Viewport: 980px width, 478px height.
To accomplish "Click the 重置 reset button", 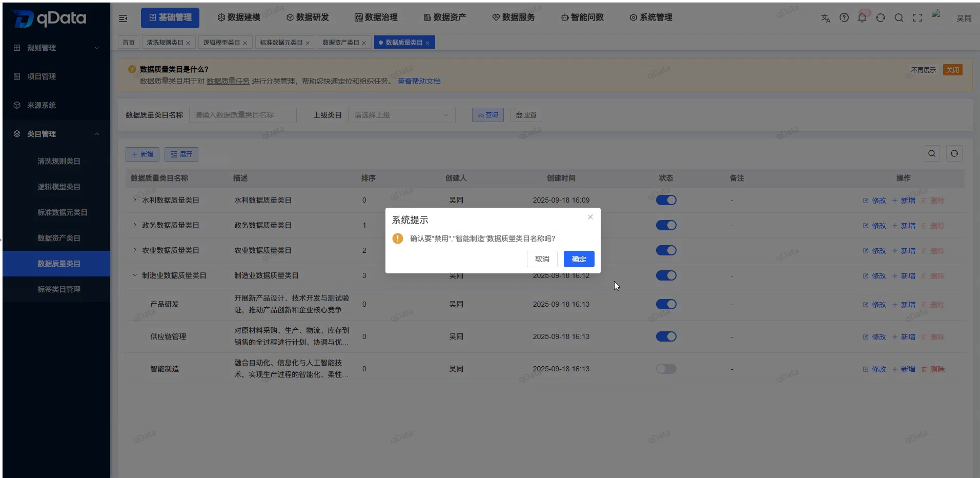I will (x=526, y=115).
